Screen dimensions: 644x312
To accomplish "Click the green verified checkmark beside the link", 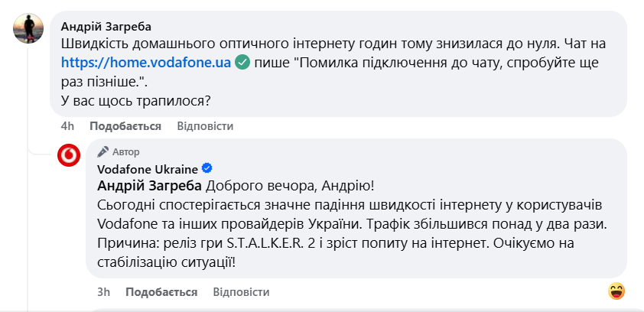I will (x=242, y=63).
